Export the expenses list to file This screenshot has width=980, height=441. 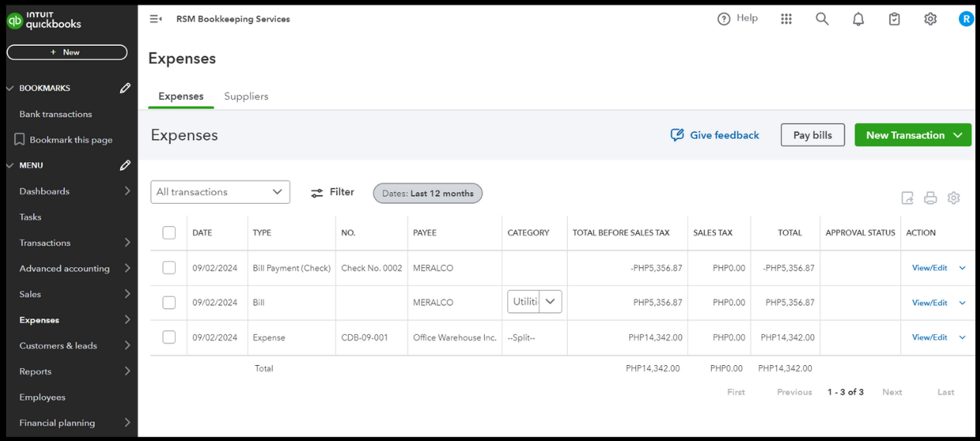tap(907, 198)
